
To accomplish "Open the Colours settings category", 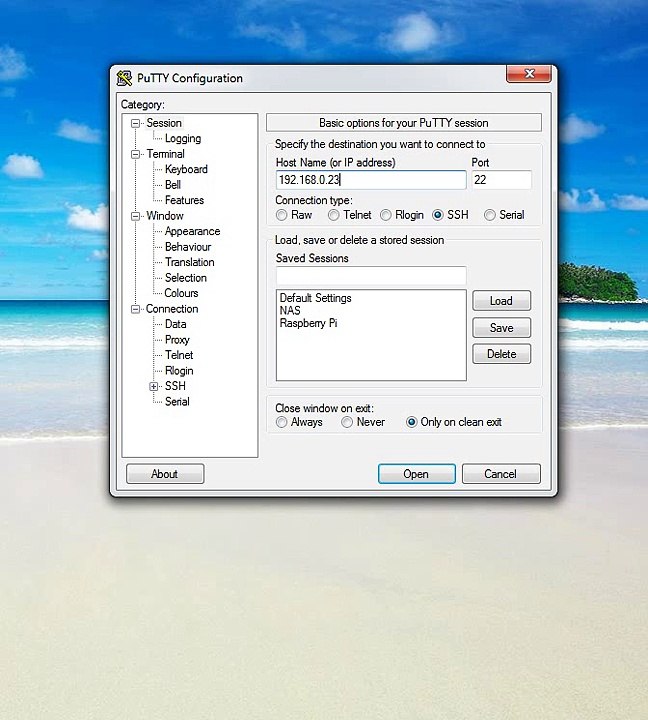I will [181, 293].
